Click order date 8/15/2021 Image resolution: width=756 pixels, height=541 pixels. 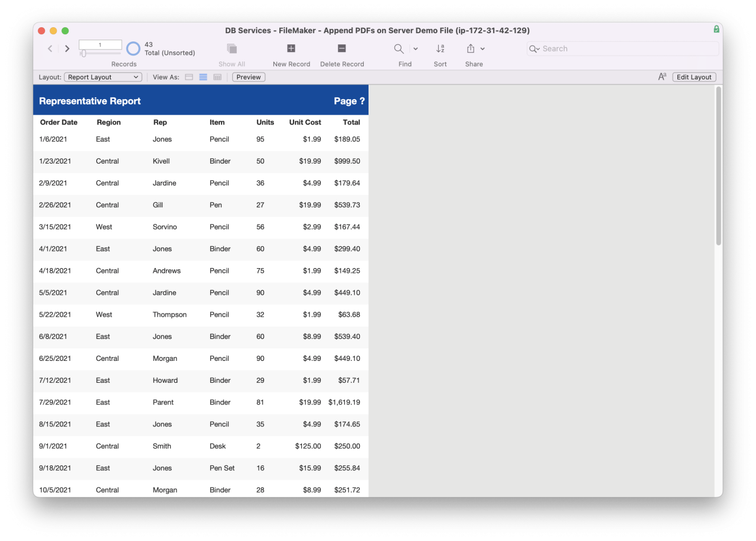pos(55,424)
